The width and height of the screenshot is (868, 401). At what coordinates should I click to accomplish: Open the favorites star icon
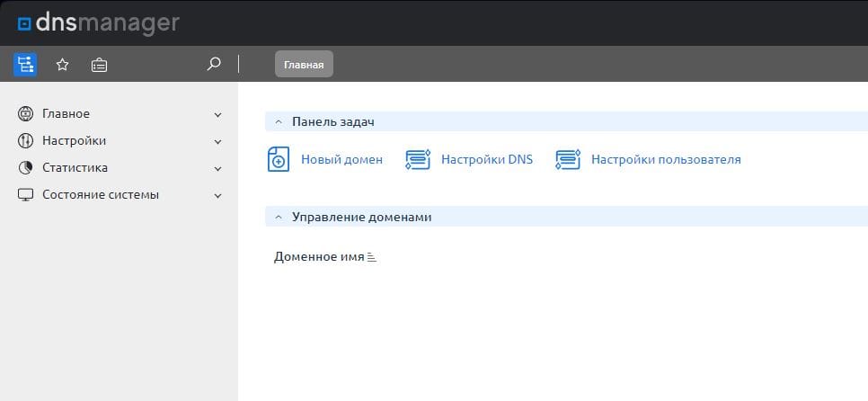click(63, 65)
